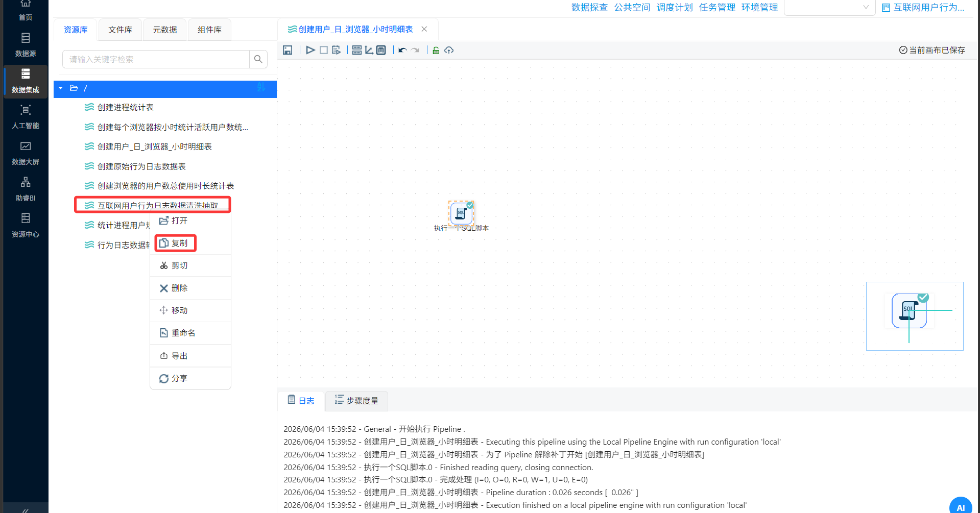Click the keyword search input field

156,59
